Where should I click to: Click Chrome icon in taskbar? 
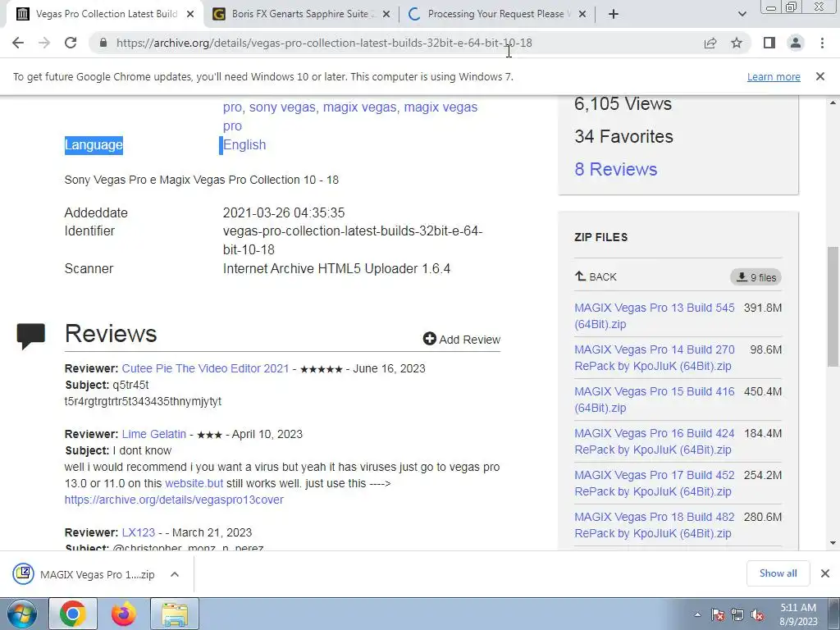click(x=73, y=614)
